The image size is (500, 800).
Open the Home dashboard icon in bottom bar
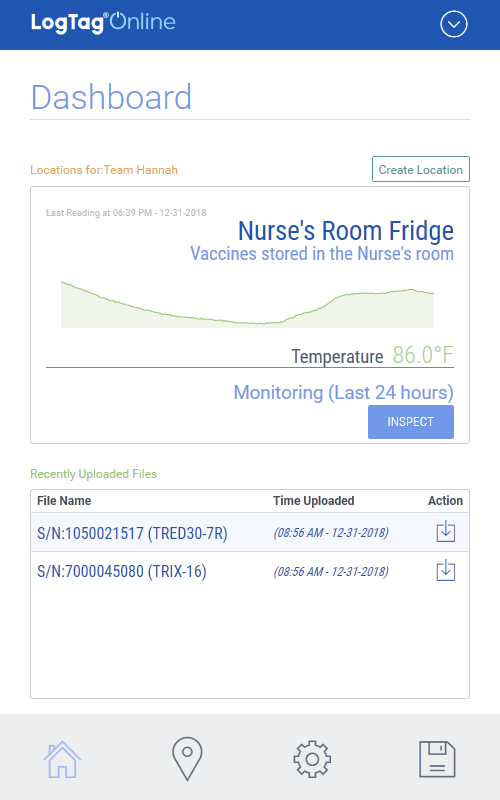(62, 759)
